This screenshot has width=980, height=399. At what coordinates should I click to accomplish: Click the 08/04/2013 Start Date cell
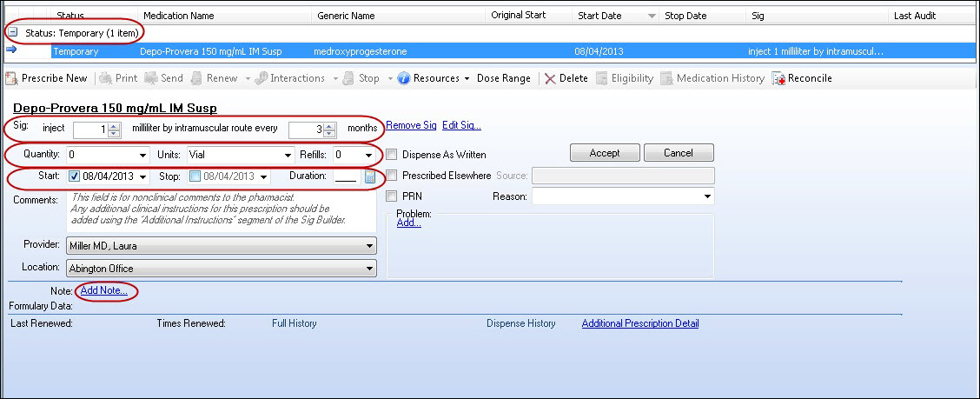pos(599,51)
